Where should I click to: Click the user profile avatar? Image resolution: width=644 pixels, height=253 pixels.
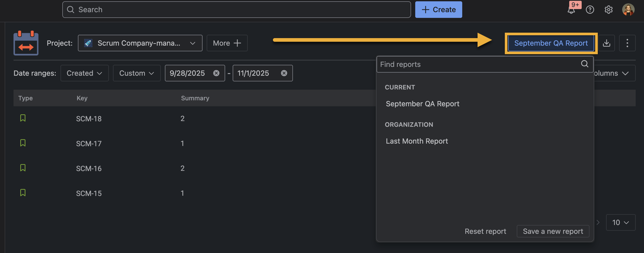628,10
